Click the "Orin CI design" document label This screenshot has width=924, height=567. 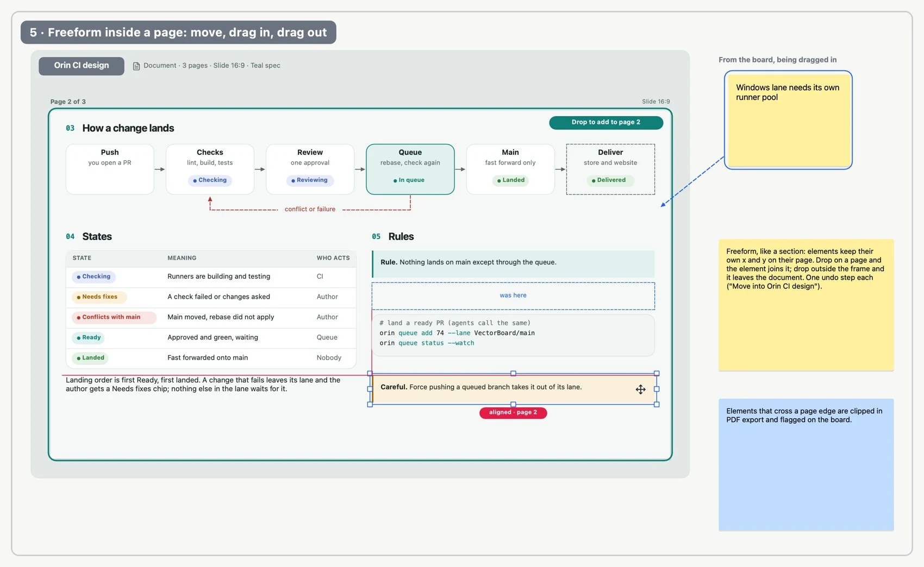pyautogui.click(x=82, y=66)
